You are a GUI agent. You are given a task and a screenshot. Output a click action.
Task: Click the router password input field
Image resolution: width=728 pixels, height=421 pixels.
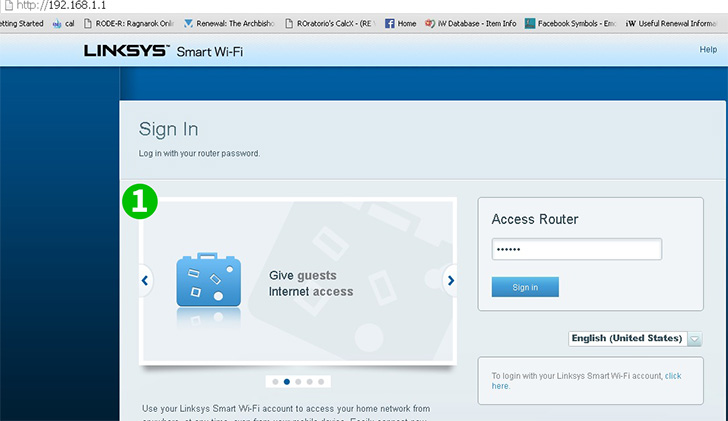click(x=577, y=249)
